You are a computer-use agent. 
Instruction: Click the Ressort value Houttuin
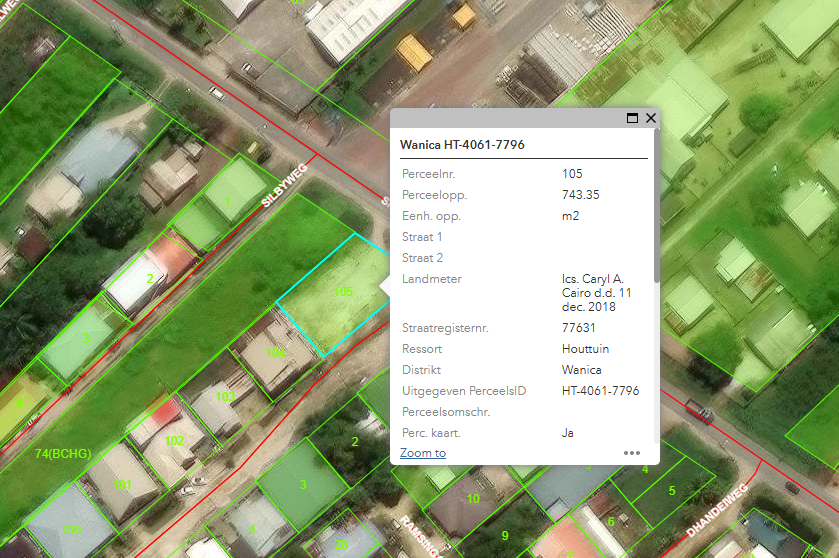click(x=585, y=349)
